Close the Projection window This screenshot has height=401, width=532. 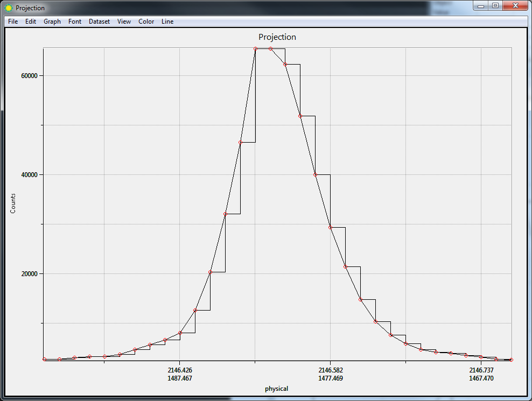point(515,5)
